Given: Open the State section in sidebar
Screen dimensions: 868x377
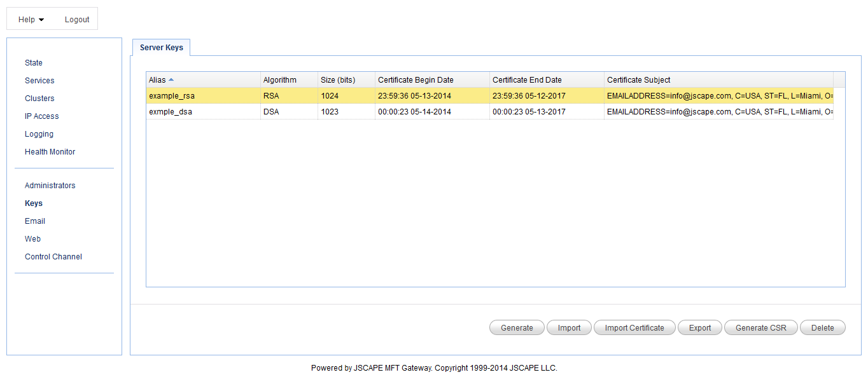Looking at the screenshot, I should [x=34, y=63].
